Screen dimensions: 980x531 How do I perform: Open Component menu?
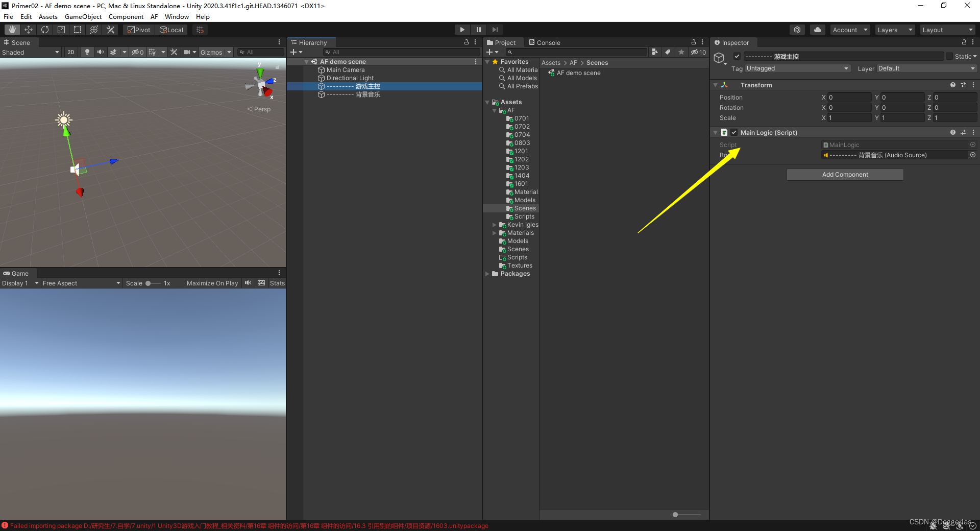pyautogui.click(x=126, y=16)
